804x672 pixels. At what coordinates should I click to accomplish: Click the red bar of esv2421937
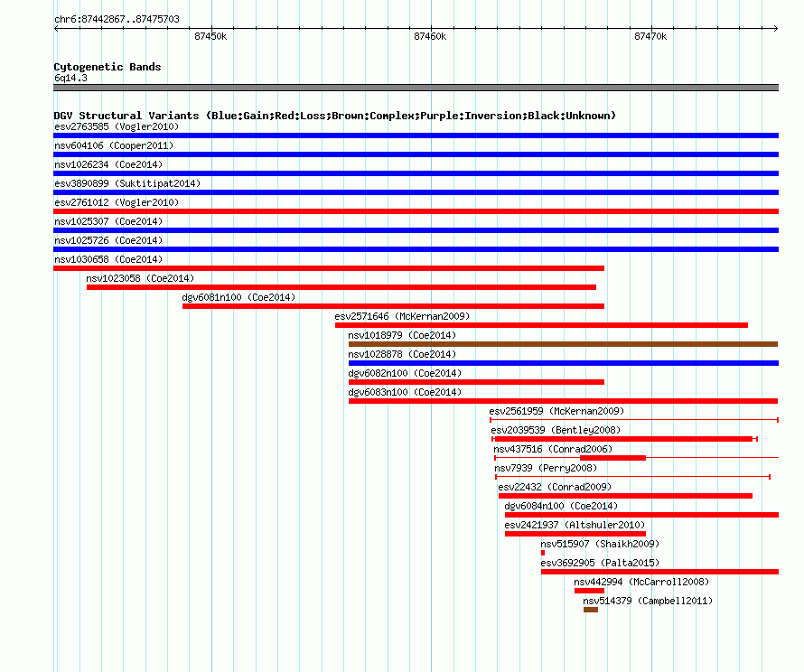tap(575, 534)
